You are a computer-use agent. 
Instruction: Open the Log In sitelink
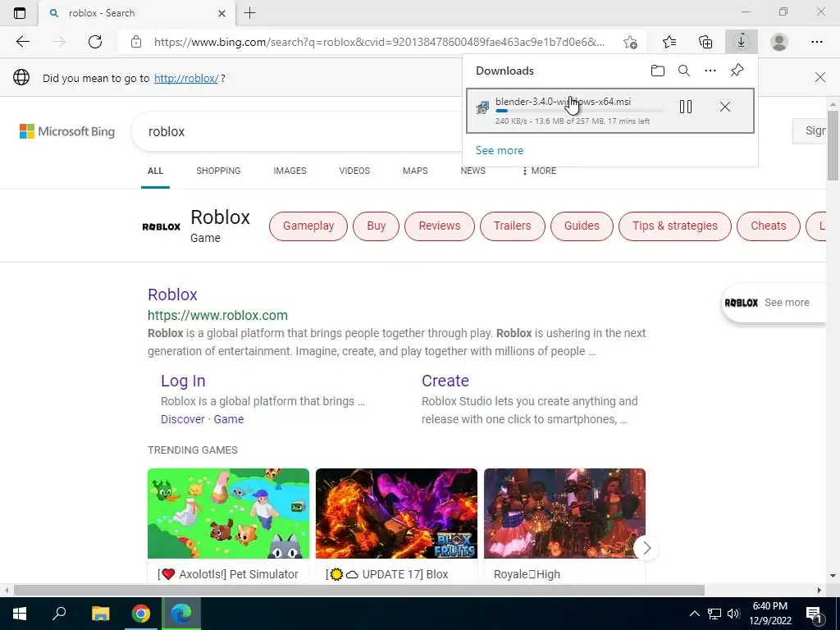coord(183,381)
